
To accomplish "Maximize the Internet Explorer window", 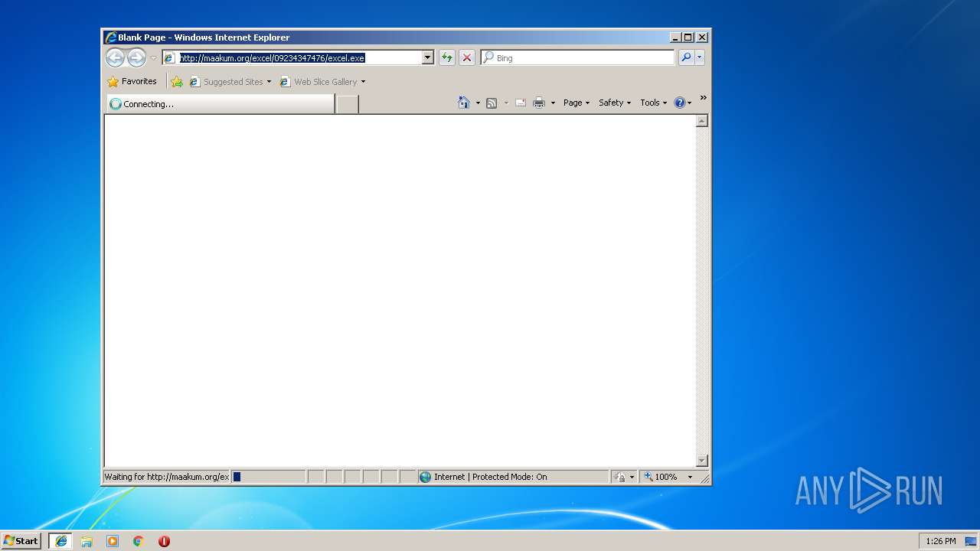I will tap(688, 37).
